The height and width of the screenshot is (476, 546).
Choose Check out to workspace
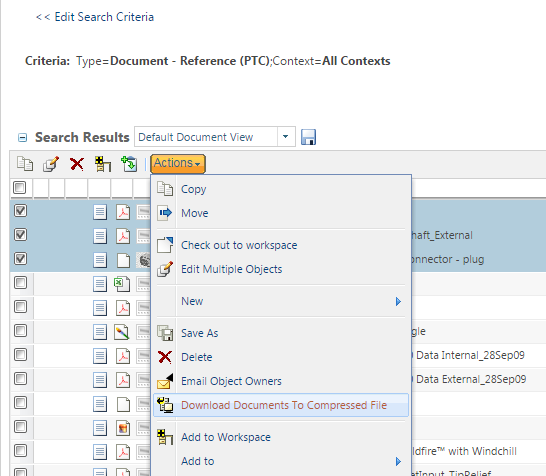pos(239,245)
